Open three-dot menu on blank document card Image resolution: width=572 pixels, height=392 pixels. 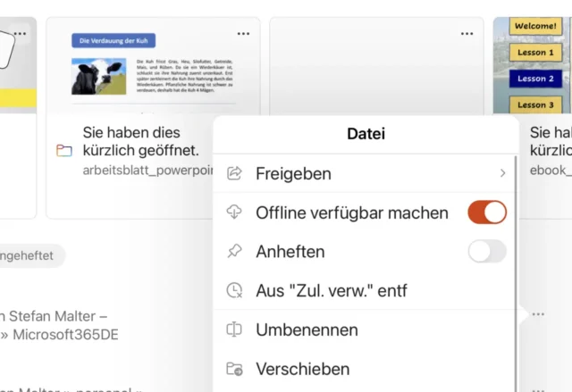(x=467, y=33)
